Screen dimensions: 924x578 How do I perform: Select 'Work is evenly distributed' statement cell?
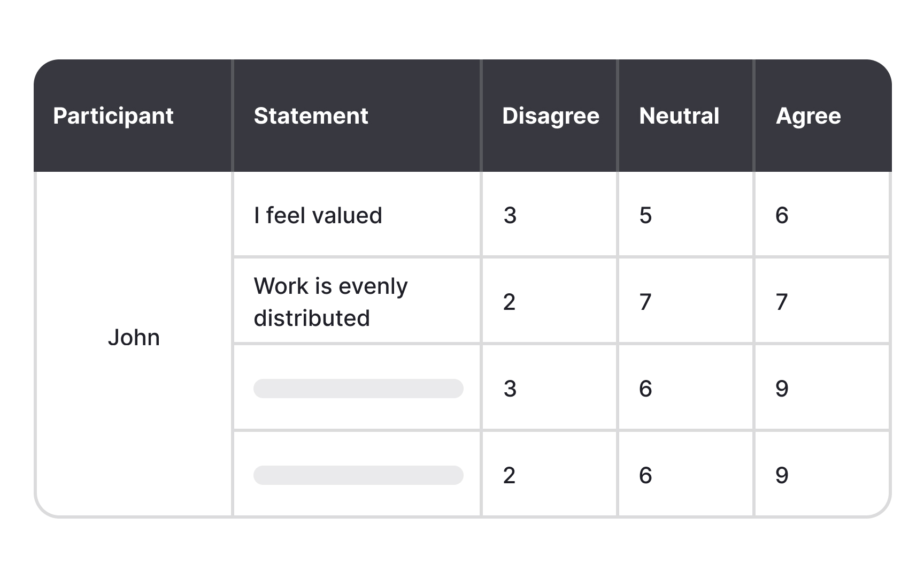tap(330, 302)
